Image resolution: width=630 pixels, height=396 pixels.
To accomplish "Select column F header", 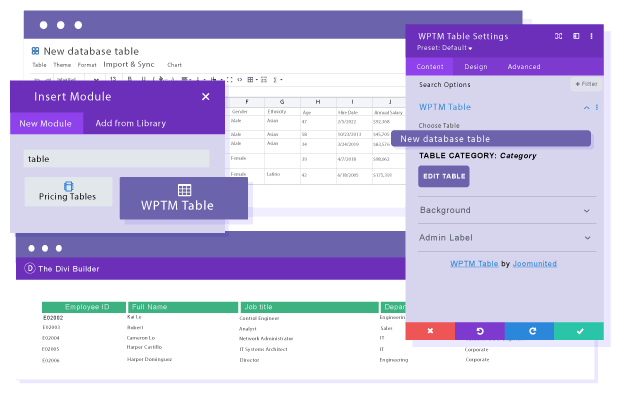I will 247,102.
